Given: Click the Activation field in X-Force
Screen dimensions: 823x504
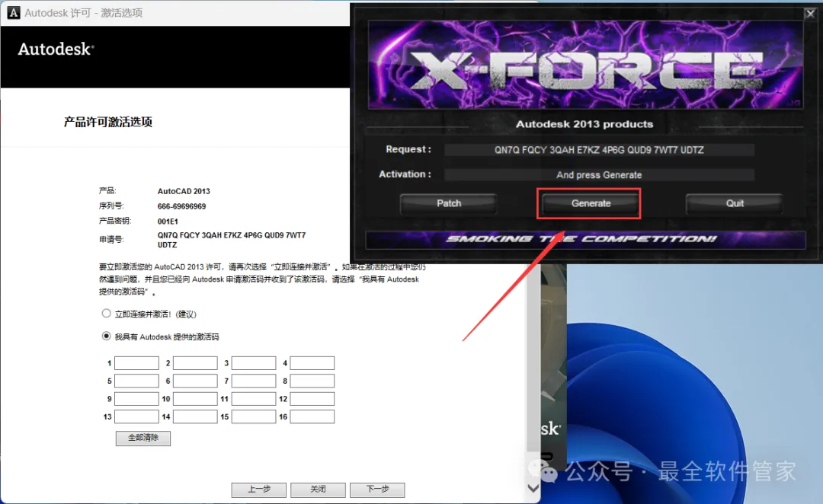Looking at the screenshot, I should click(x=599, y=174).
